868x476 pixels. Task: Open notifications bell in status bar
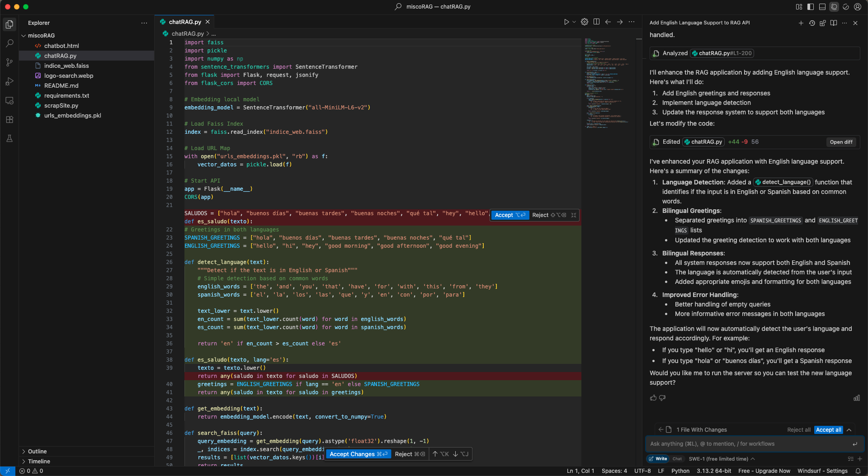coord(858,471)
